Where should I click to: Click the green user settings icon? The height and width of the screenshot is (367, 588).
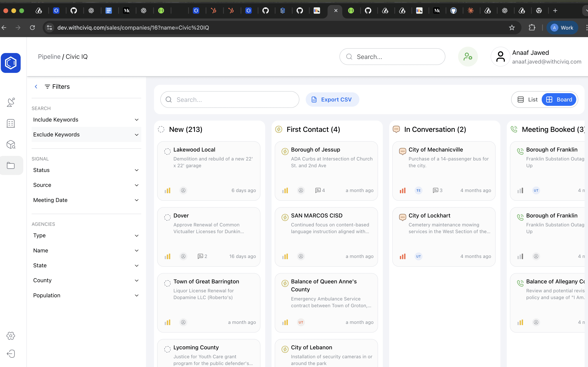click(x=468, y=57)
